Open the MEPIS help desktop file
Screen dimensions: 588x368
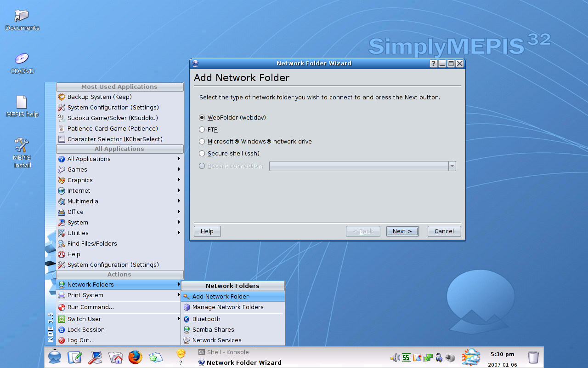22,106
